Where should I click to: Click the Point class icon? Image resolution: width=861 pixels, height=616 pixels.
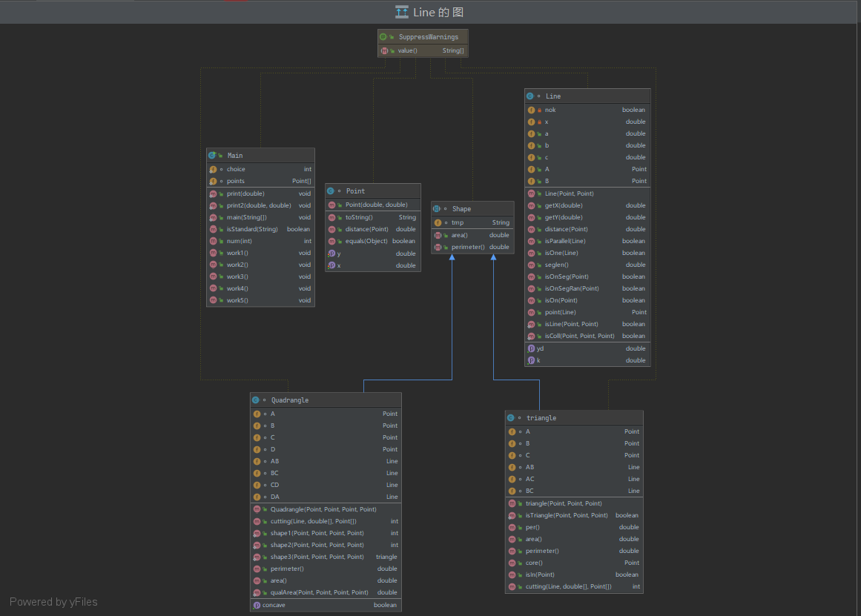pyautogui.click(x=331, y=191)
